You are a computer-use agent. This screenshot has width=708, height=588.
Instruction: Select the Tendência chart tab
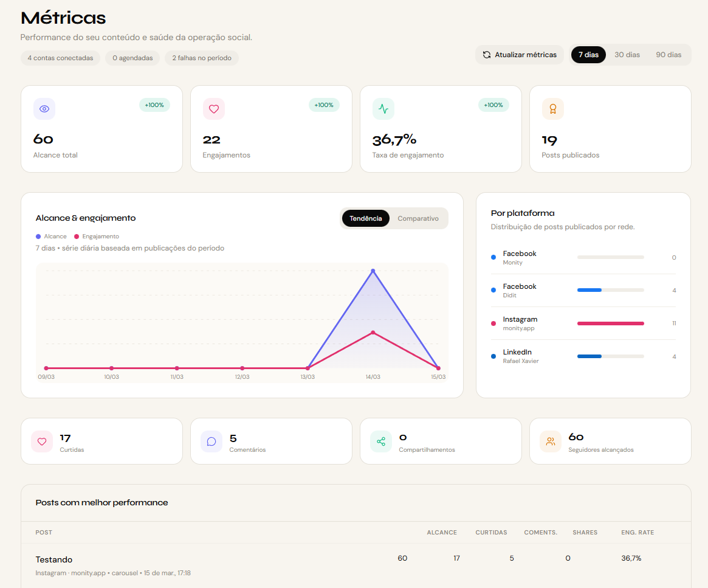[x=366, y=218]
